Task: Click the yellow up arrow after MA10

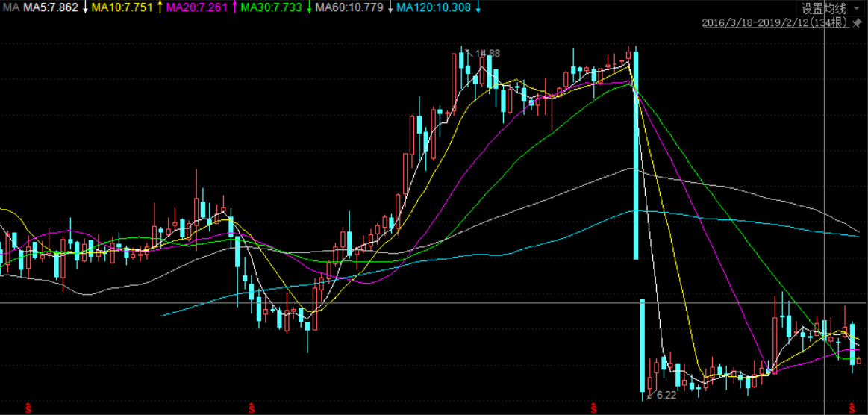Action: (x=159, y=7)
